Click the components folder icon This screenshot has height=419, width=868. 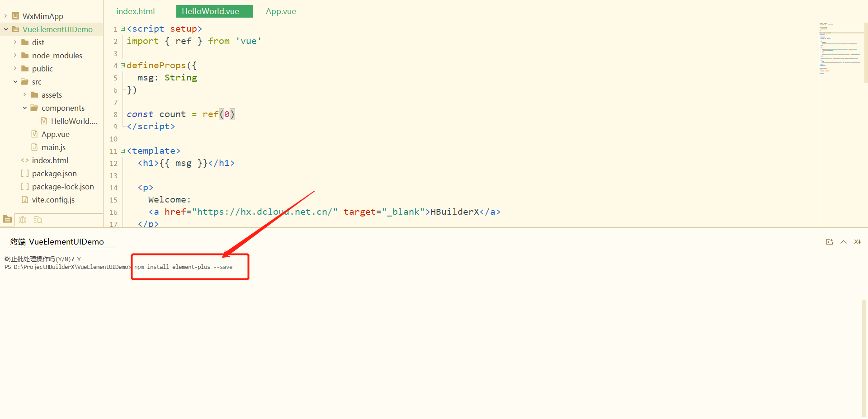click(x=34, y=108)
